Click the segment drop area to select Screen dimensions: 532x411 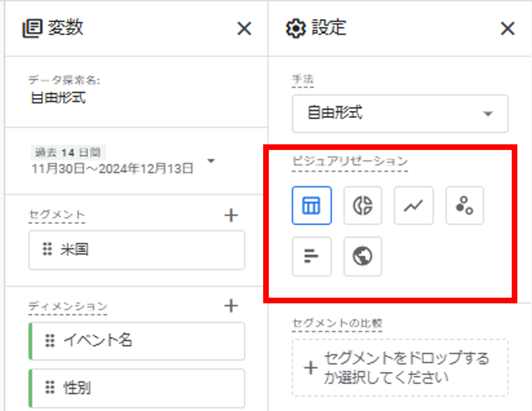pos(400,368)
